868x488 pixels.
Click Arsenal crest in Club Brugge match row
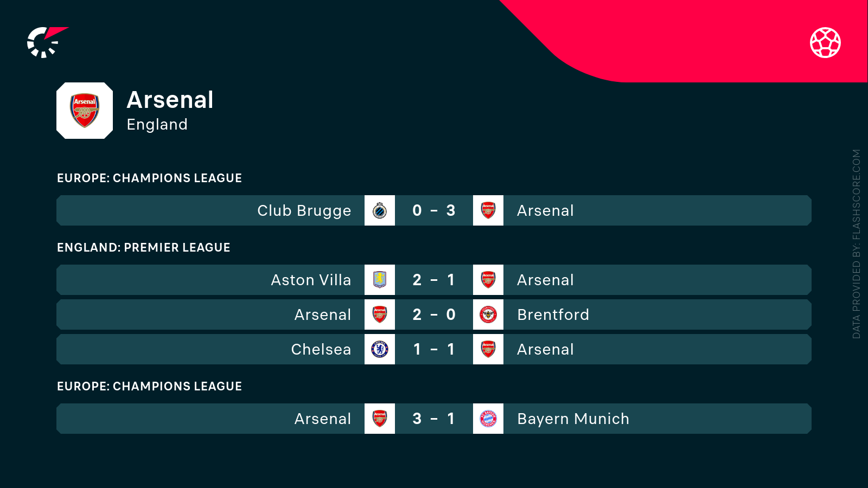pyautogui.click(x=488, y=210)
